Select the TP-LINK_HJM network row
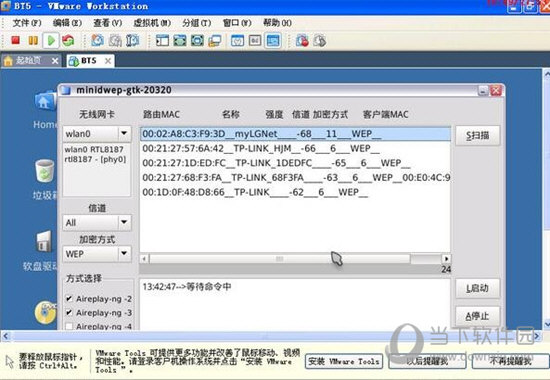 tap(295, 148)
